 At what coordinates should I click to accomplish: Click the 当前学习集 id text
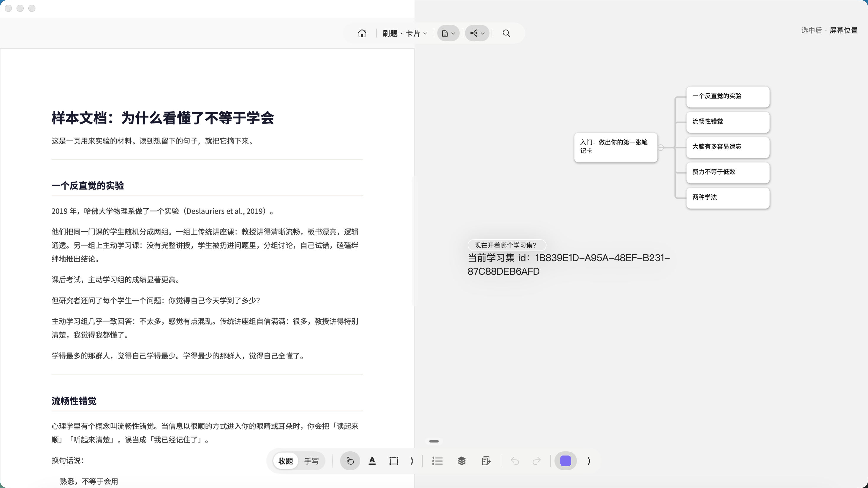pyautogui.click(x=568, y=264)
